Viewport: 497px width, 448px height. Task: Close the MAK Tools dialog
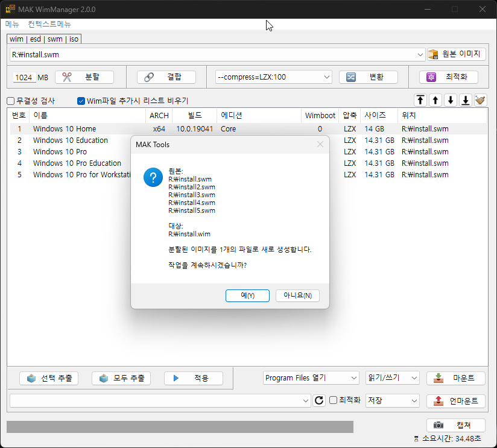(320, 145)
